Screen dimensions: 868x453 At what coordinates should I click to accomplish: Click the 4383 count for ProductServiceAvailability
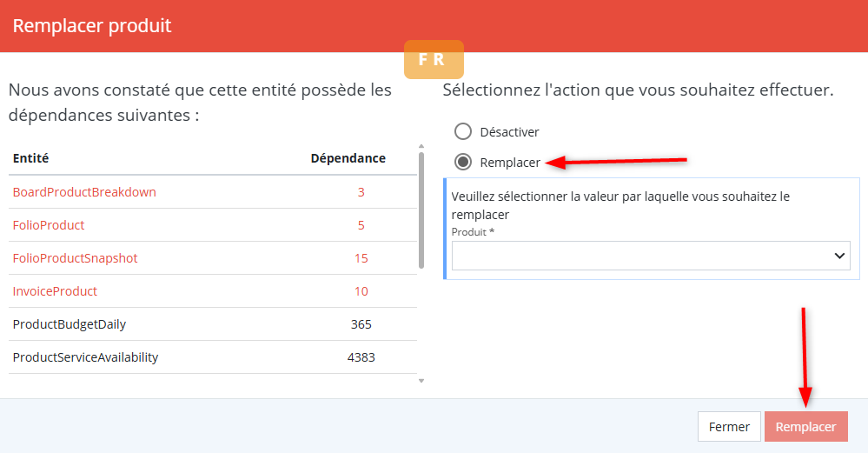[x=361, y=357]
